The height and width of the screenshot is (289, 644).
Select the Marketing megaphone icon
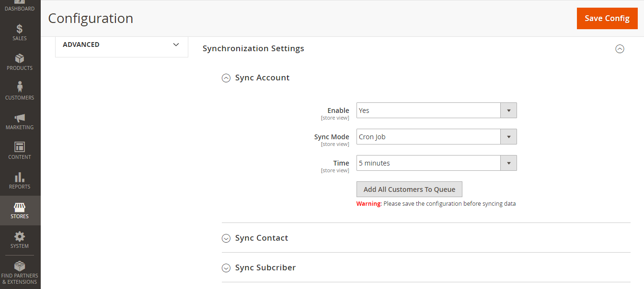point(20,118)
